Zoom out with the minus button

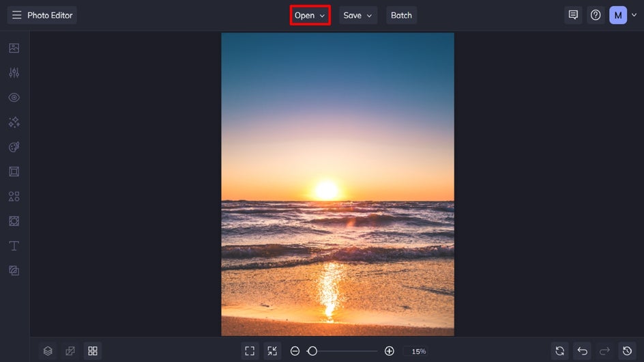click(x=295, y=351)
